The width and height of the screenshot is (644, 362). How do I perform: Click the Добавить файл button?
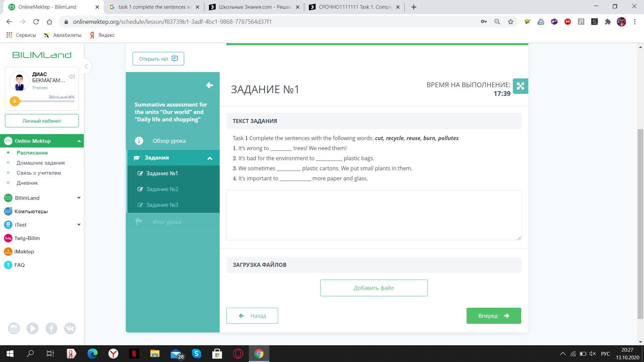(x=374, y=288)
